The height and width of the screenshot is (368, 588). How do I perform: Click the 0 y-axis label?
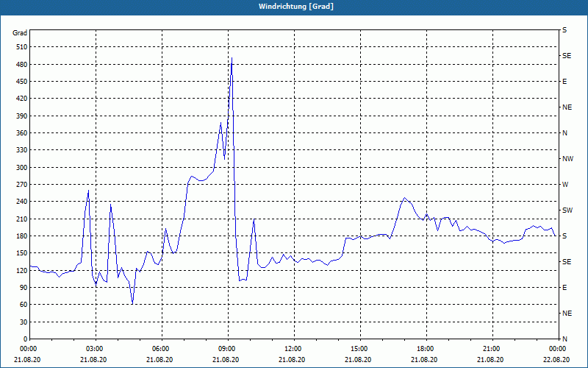click(x=26, y=339)
